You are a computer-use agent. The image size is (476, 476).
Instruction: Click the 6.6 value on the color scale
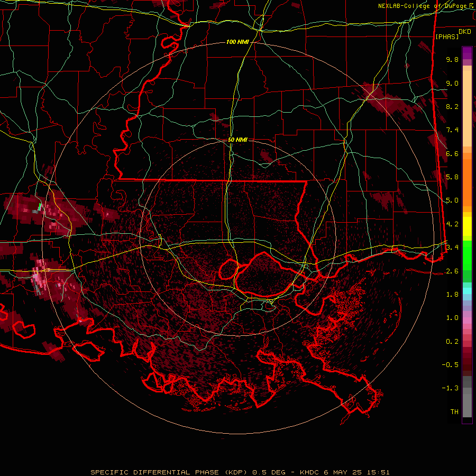click(x=452, y=153)
